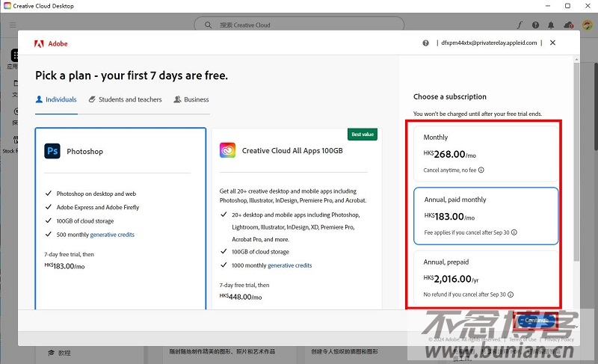The width and height of the screenshot is (598, 364).
Task: Close the Adobe plan dialog
Action: pos(552,43)
